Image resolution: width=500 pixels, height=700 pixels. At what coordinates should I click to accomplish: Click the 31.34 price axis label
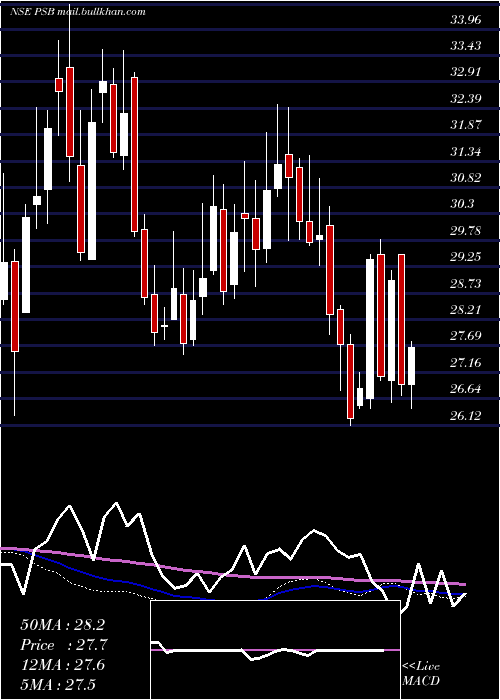(466, 151)
